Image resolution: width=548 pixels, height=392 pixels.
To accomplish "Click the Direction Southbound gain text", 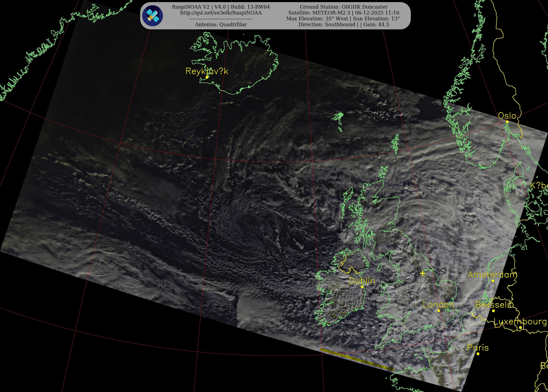I will (x=344, y=24).
